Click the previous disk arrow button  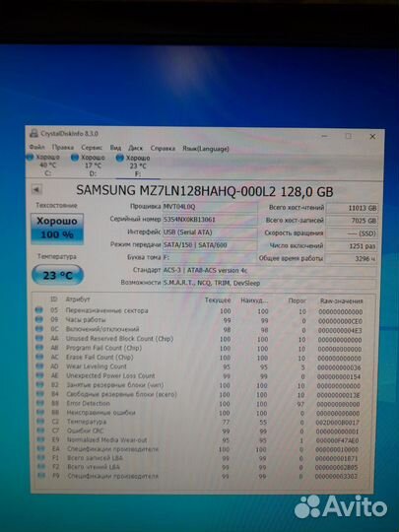pyautogui.click(x=36, y=190)
